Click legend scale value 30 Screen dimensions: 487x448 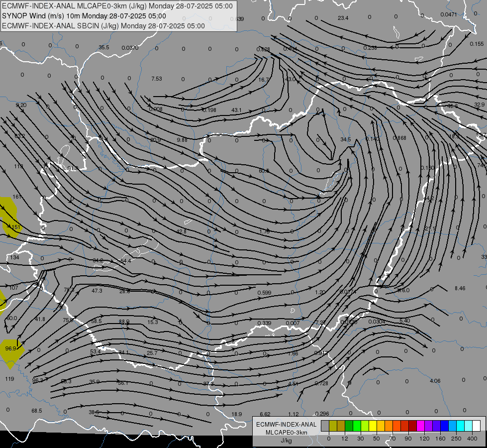point(360,439)
